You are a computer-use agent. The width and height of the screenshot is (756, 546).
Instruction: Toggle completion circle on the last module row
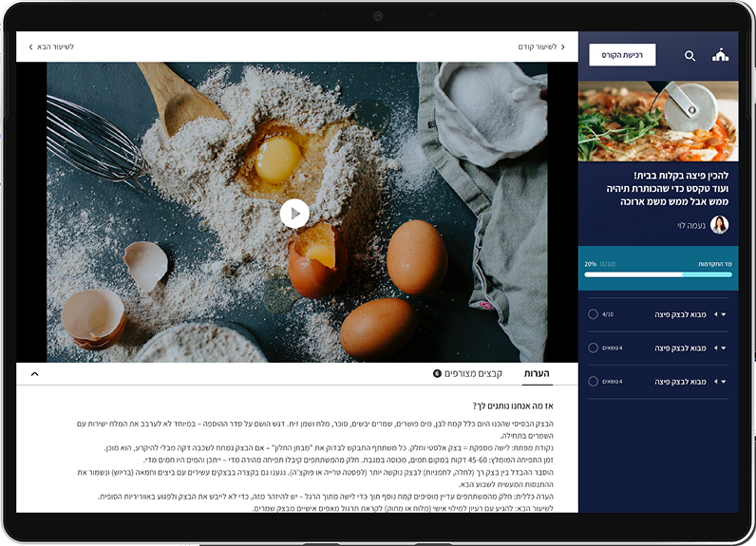point(593,382)
